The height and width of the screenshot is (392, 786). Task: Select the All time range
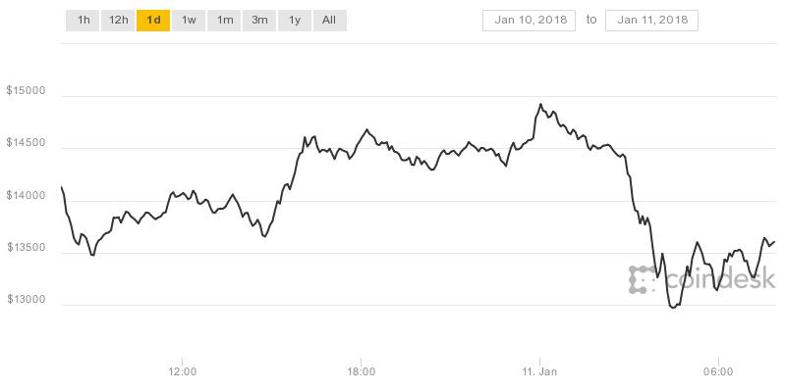tap(329, 21)
